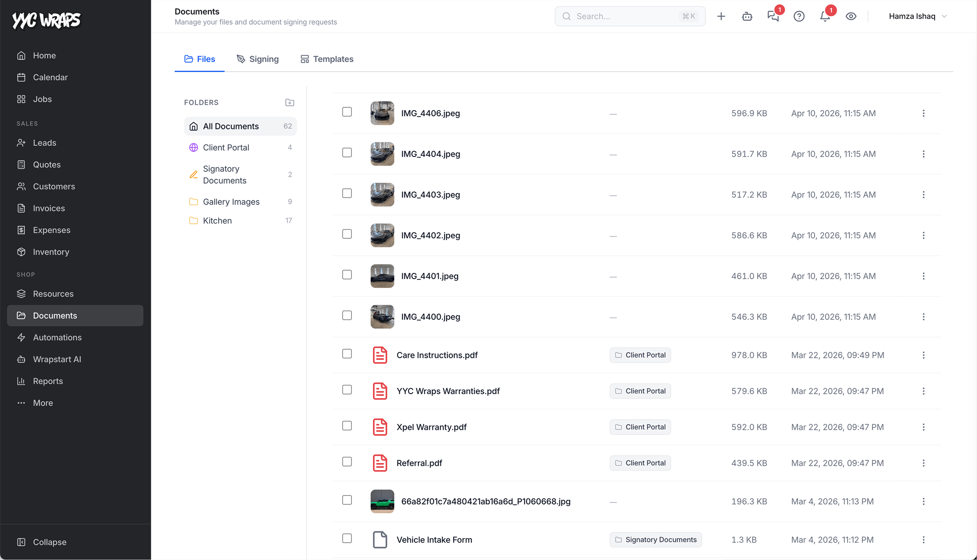This screenshot has width=977, height=560.
Task: Open Resources in the sidebar
Action: [75, 294]
